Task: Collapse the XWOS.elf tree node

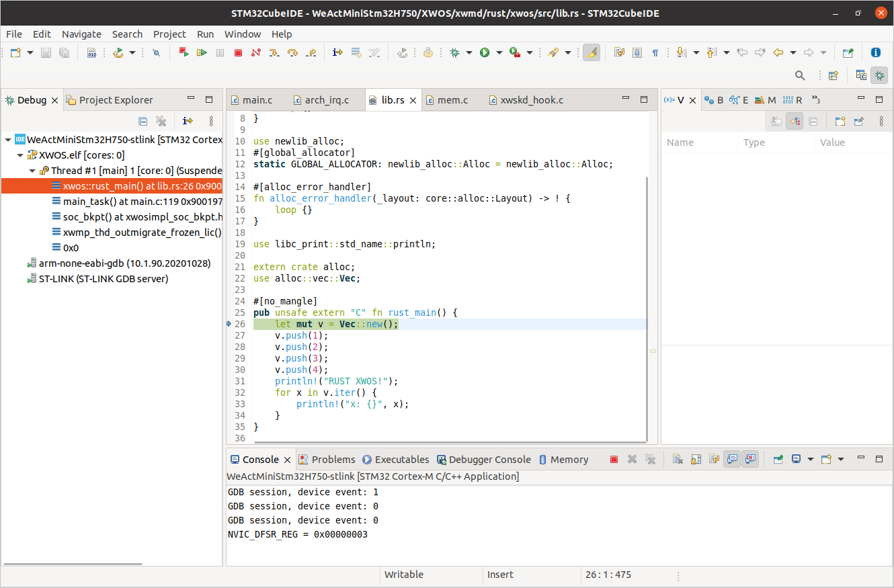Action: click(20, 155)
